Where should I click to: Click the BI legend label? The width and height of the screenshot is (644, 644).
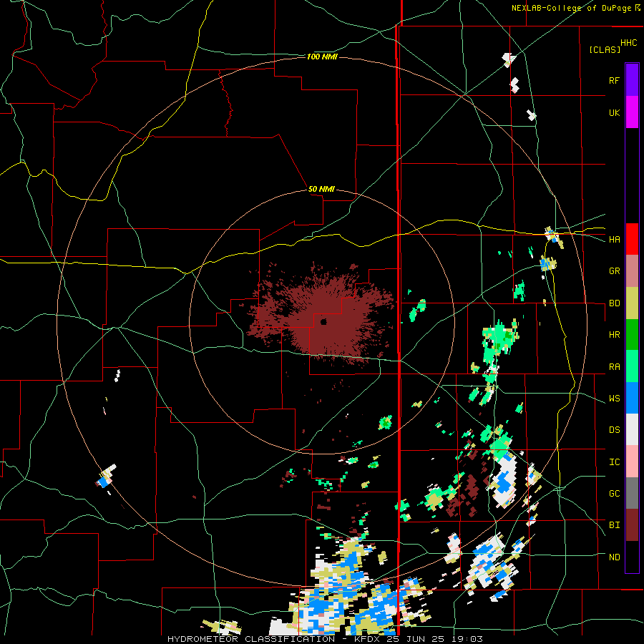coord(614,525)
